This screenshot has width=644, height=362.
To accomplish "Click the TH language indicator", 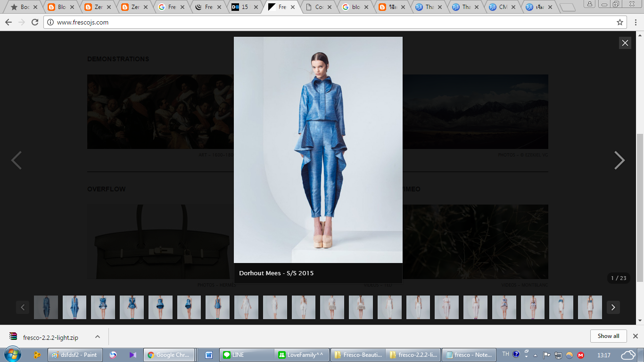I will pos(505,354).
